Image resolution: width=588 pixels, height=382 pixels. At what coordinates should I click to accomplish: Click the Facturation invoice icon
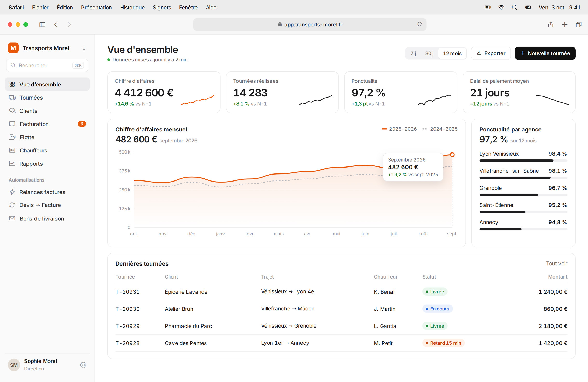[x=12, y=124]
